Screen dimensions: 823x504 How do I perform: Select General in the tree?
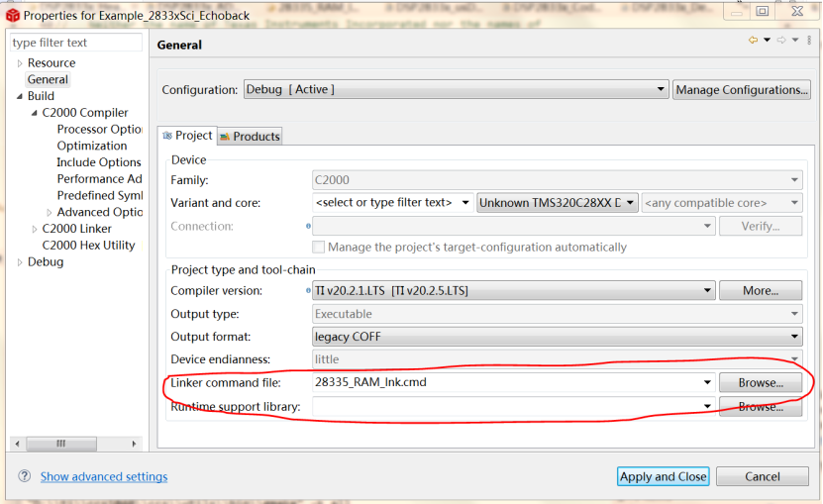click(48, 80)
